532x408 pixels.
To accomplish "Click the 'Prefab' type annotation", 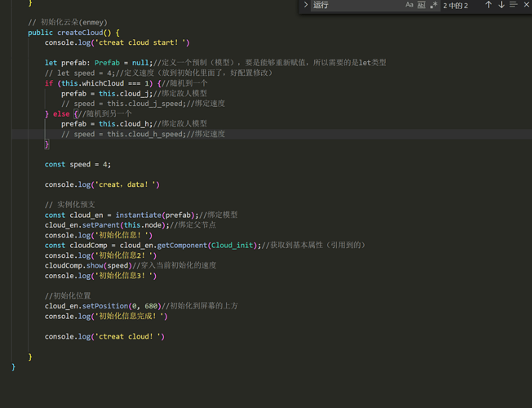I will 107,63.
